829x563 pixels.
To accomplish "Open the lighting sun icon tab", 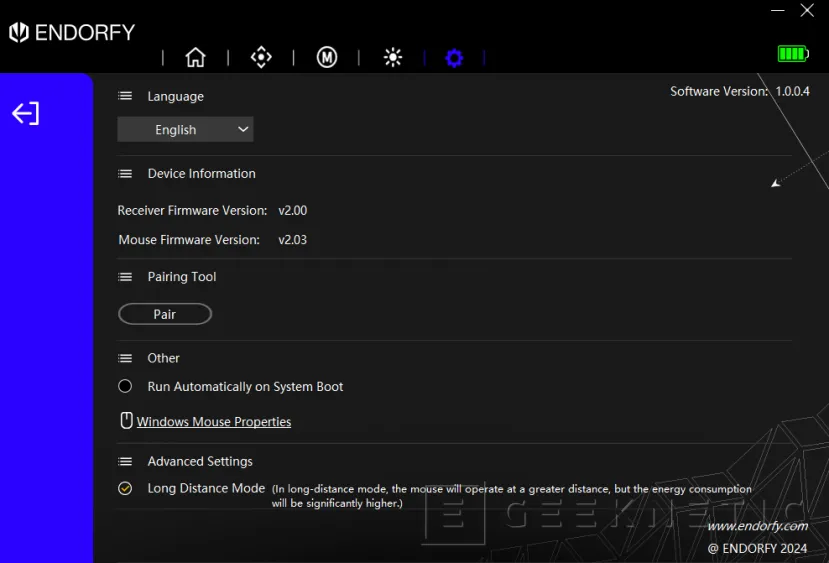I will click(393, 57).
